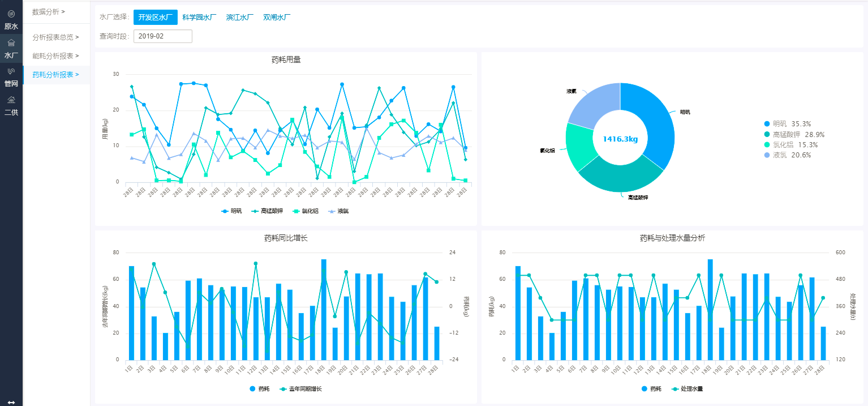Choose the 双闸水厂 plant option

click(277, 18)
